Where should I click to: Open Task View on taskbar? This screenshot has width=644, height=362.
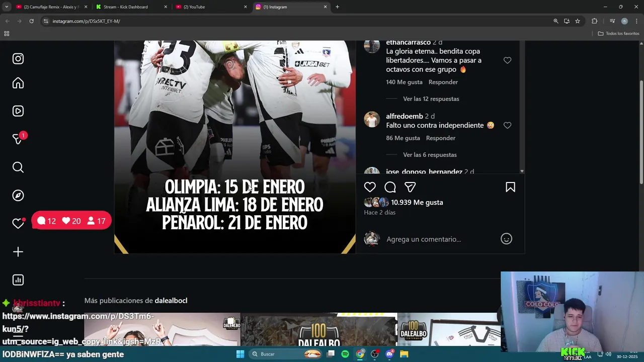point(331,354)
